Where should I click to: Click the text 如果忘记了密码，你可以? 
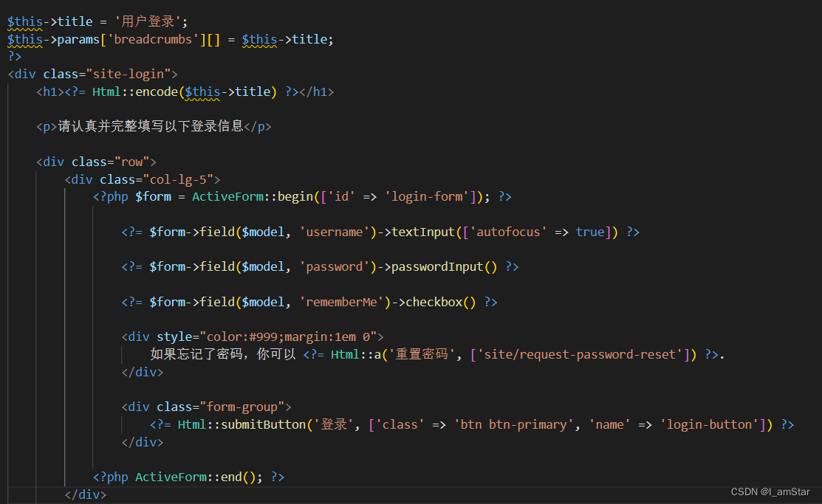click(x=223, y=354)
